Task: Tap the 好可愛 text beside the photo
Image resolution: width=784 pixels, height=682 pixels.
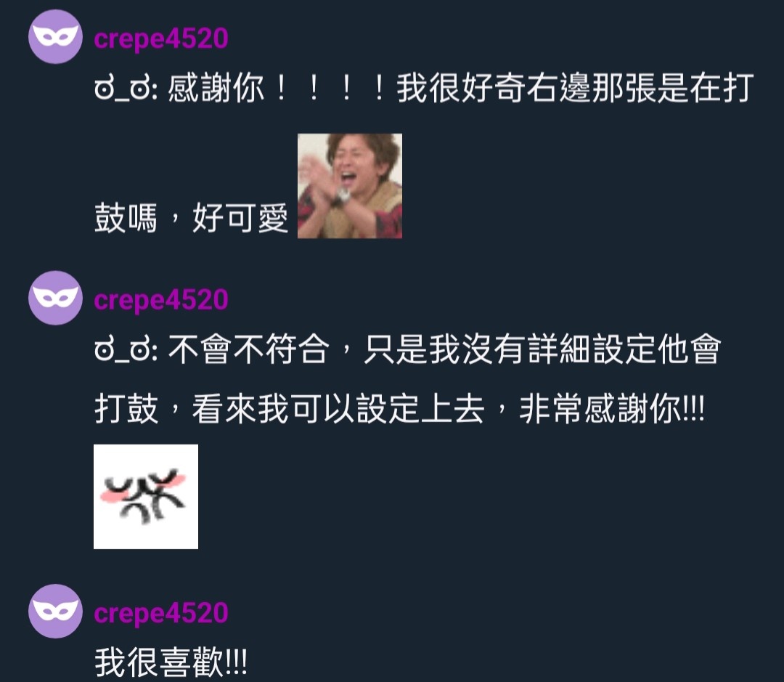Action: 240,218
